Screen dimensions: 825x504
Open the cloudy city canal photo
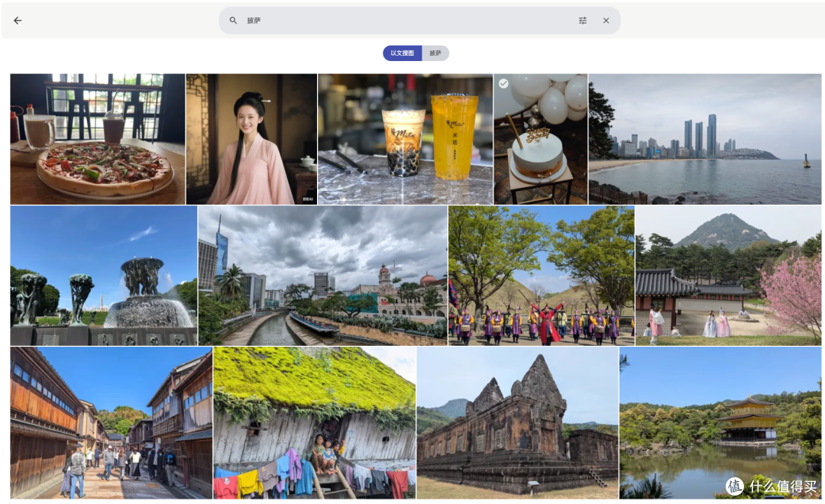coord(322,276)
